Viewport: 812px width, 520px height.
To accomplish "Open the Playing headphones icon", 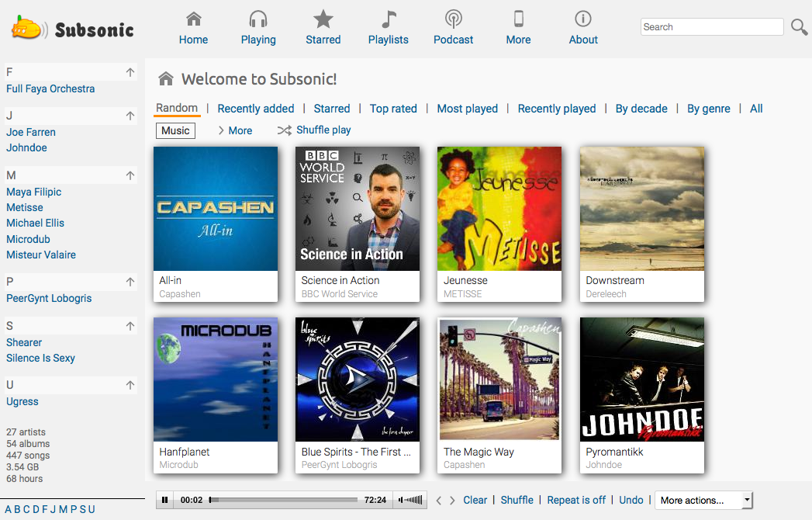I will tap(258, 19).
